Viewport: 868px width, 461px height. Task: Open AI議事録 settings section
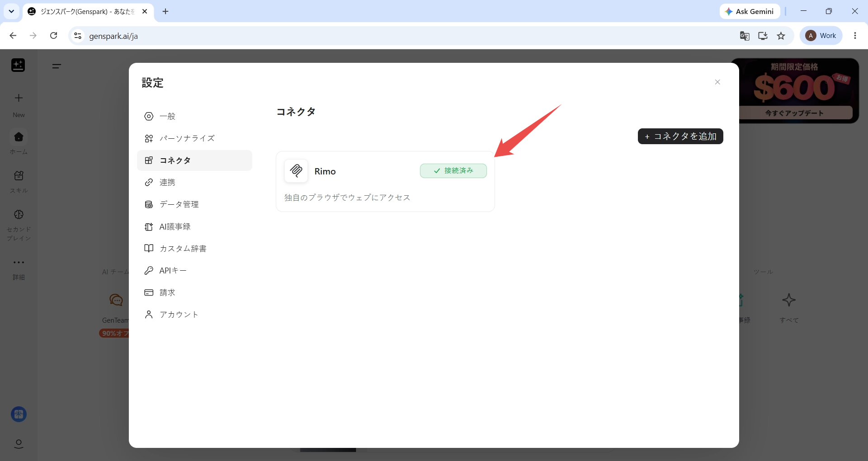(194, 226)
